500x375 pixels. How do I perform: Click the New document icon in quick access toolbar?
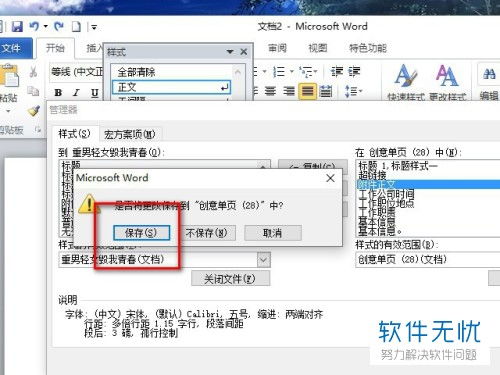[x=76, y=27]
